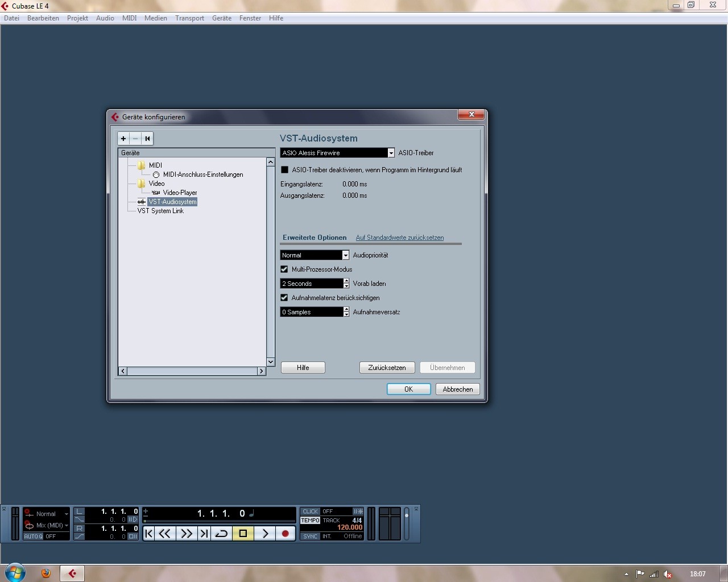Image resolution: width=728 pixels, height=582 pixels.
Task: Click the Stop transport button
Action: (x=243, y=533)
